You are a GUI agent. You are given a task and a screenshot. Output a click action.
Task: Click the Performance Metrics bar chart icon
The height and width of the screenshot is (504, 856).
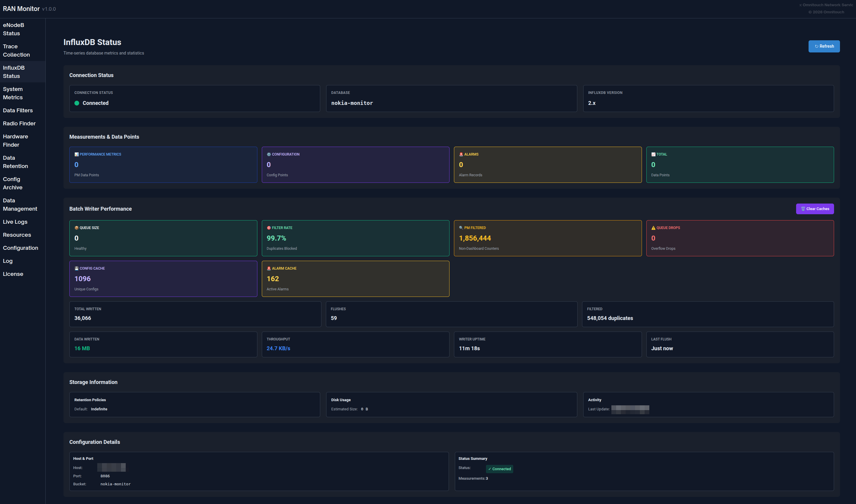click(x=76, y=154)
